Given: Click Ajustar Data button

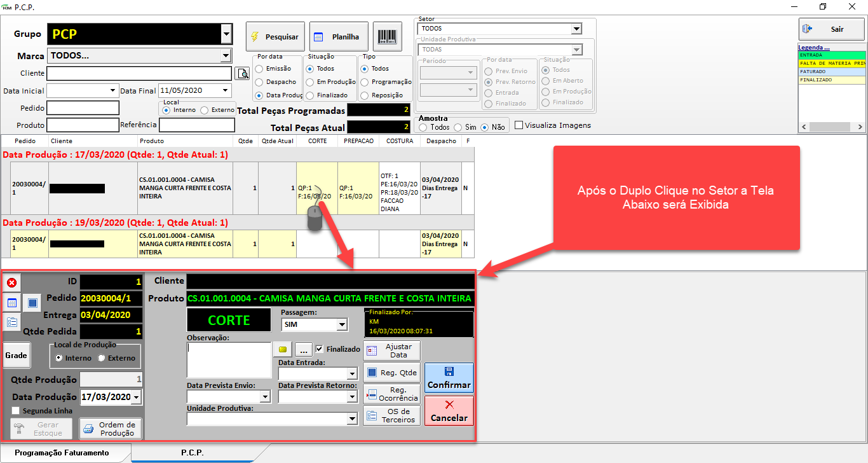Looking at the screenshot, I should tap(391, 350).
